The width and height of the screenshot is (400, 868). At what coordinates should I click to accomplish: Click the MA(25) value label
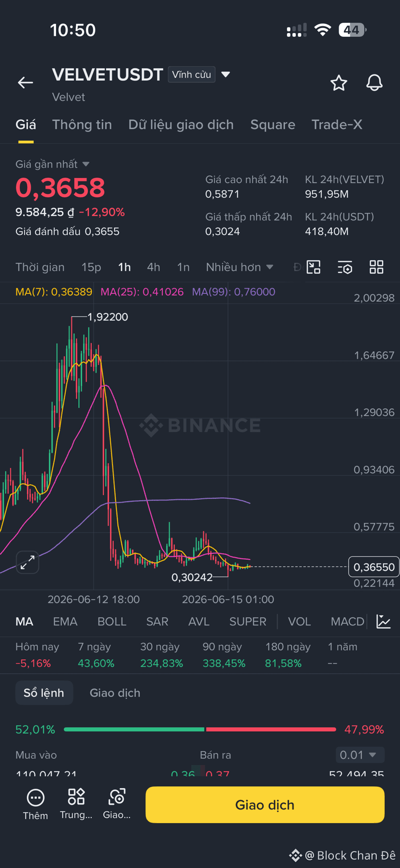click(142, 292)
